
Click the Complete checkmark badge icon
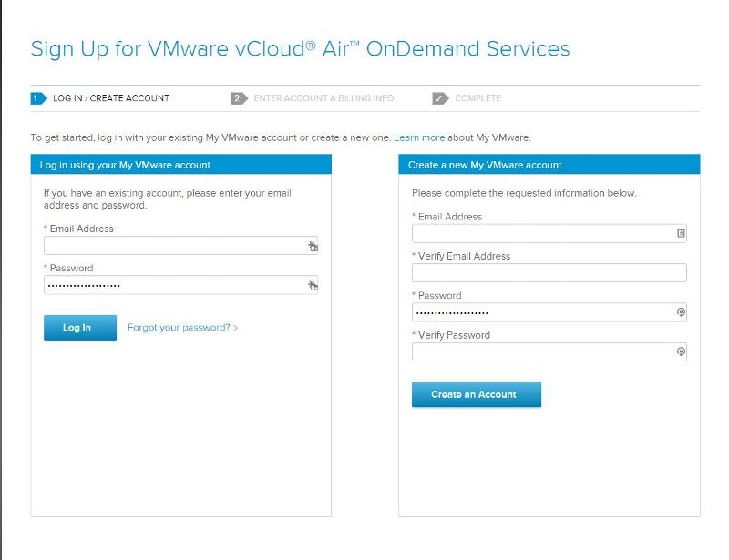tap(440, 98)
